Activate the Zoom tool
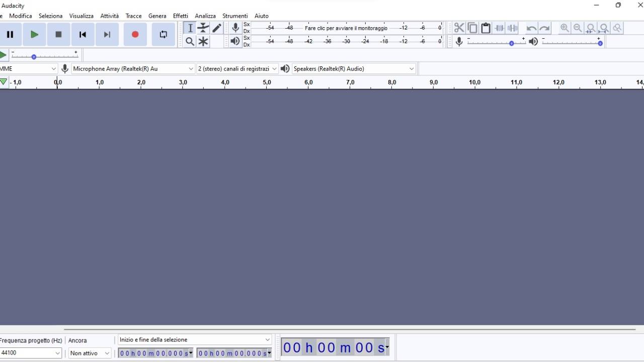 pyautogui.click(x=190, y=42)
